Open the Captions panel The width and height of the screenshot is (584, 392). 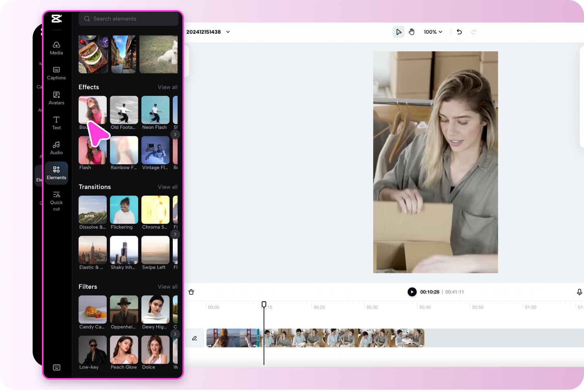pos(56,73)
